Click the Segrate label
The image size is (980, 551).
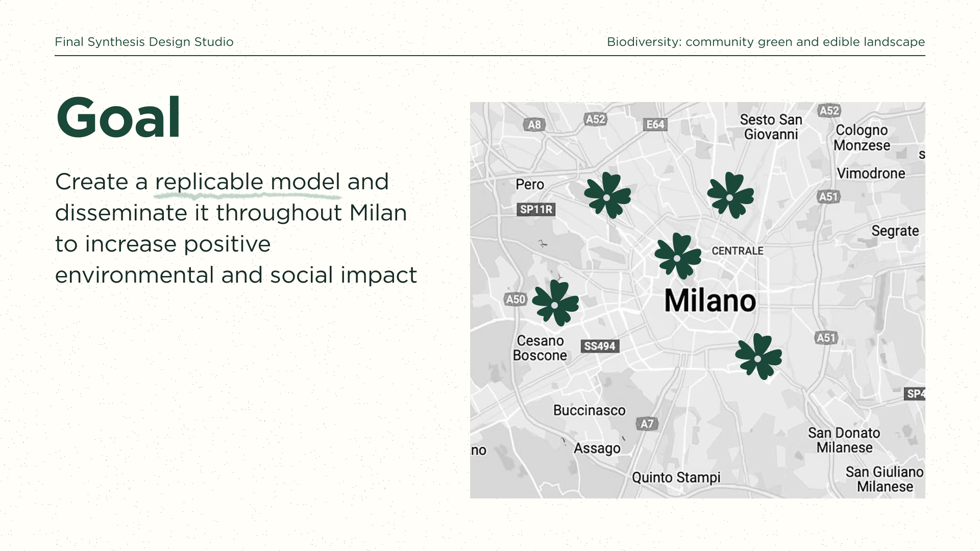tap(895, 231)
